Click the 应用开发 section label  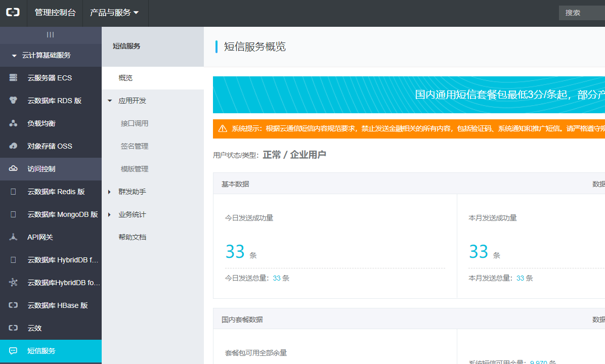click(x=133, y=101)
